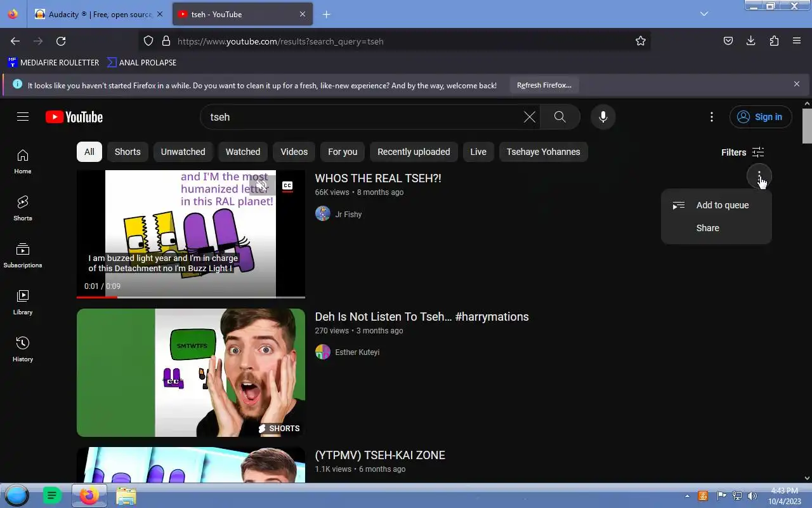Show the tracking protection shield info
Viewport: 812px width, 508px height.
148,41
